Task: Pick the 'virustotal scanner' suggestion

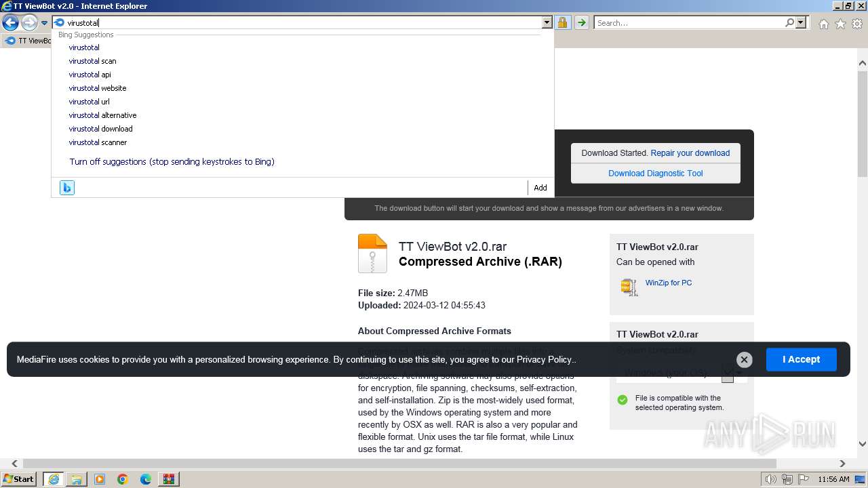Action: (x=98, y=142)
